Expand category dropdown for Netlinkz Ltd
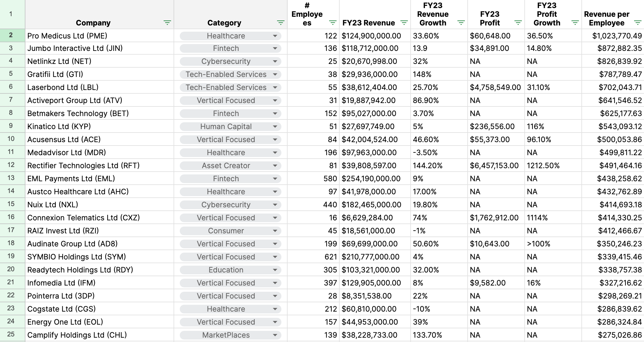Image resolution: width=644 pixels, height=342 pixels. coord(275,61)
